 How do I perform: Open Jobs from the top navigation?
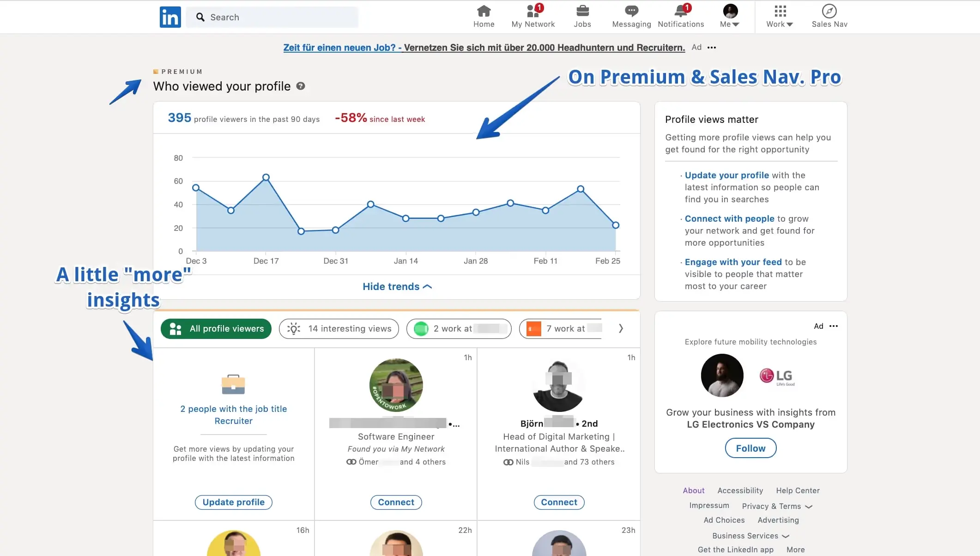(582, 11)
